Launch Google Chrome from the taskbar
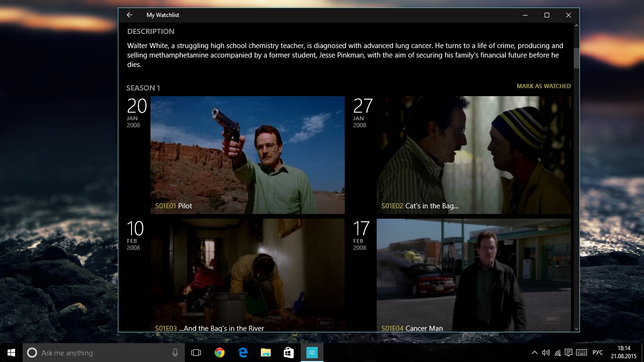 pyautogui.click(x=219, y=353)
